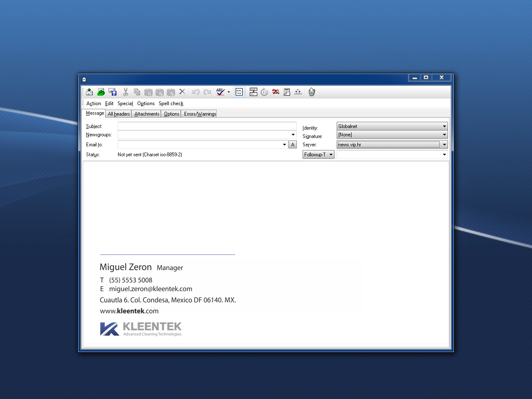Expand the Server combo box news.vip.hr
The height and width of the screenshot is (399, 532).
click(392, 145)
